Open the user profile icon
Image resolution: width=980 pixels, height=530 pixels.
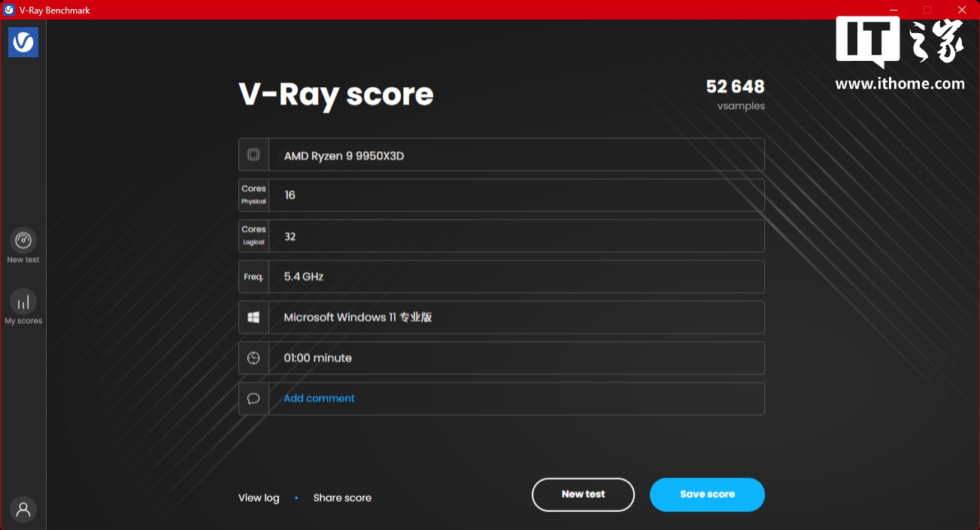click(23, 509)
